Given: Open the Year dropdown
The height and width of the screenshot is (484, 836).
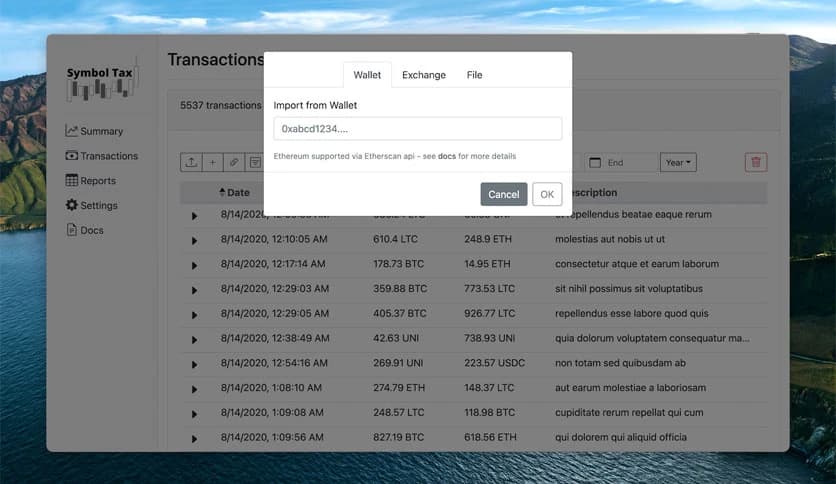Looking at the screenshot, I should pyautogui.click(x=678, y=162).
